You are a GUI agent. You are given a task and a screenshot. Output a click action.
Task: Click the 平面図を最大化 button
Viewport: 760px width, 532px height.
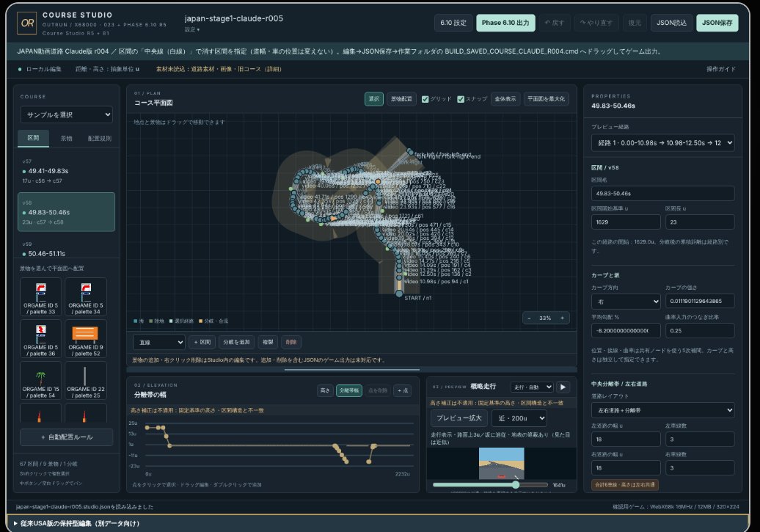pos(546,99)
